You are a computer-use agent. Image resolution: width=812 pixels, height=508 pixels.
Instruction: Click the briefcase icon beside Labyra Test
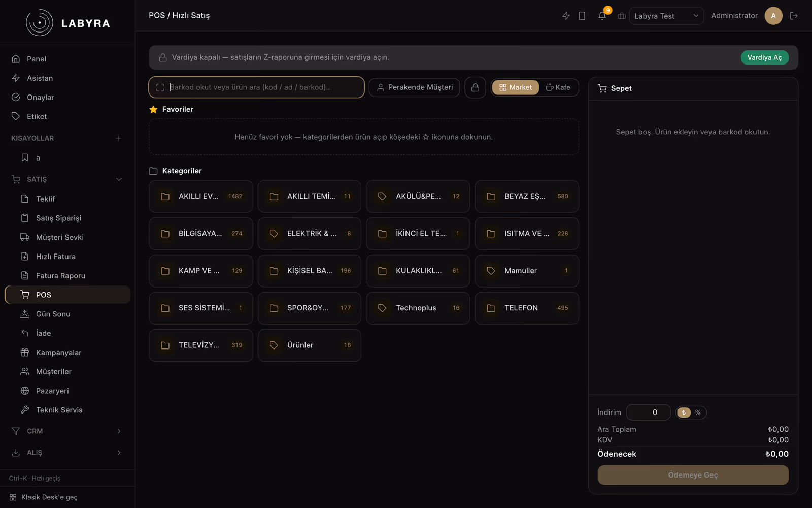(x=622, y=16)
